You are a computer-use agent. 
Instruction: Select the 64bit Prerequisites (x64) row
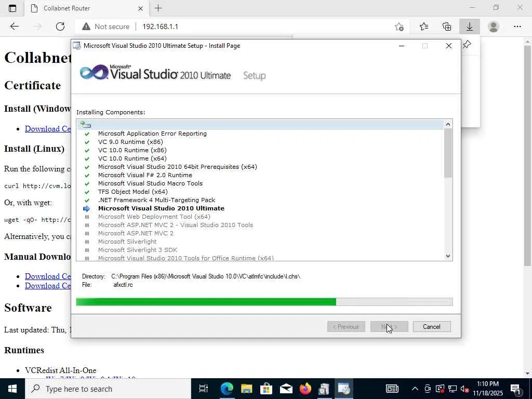[x=260, y=167]
